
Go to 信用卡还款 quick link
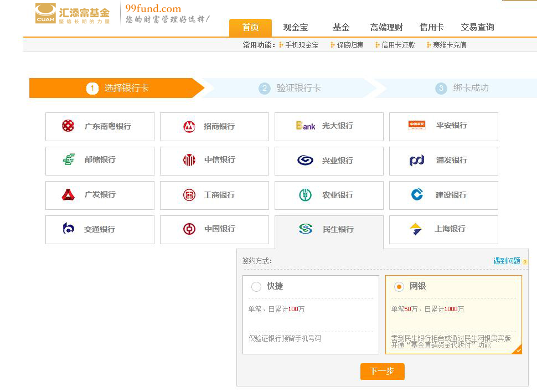(397, 45)
